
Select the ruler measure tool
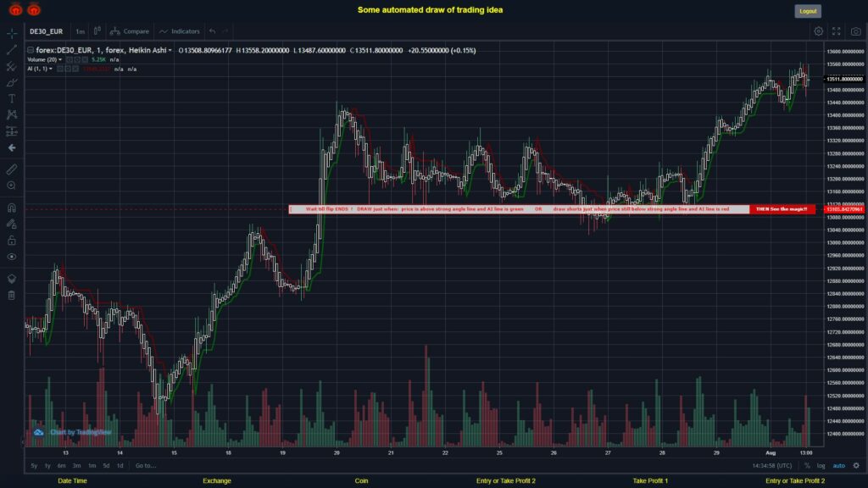click(x=12, y=169)
